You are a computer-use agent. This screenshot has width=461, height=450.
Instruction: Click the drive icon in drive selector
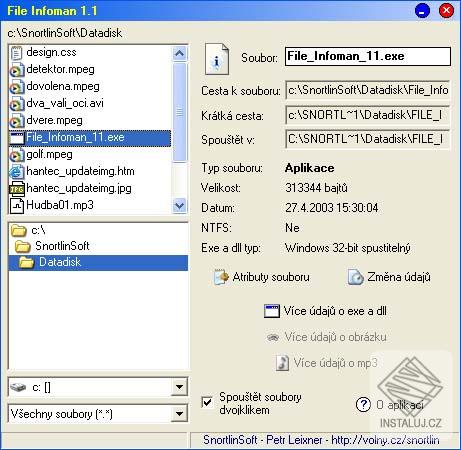(18, 387)
